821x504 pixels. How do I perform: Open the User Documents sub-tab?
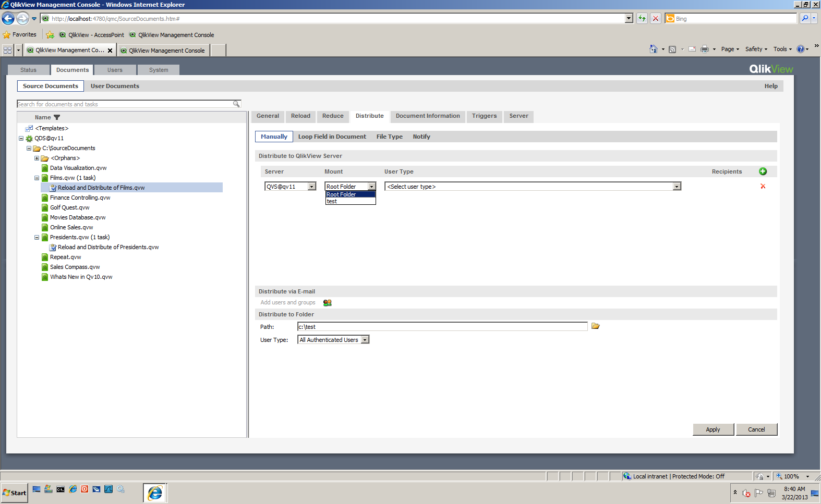(115, 86)
